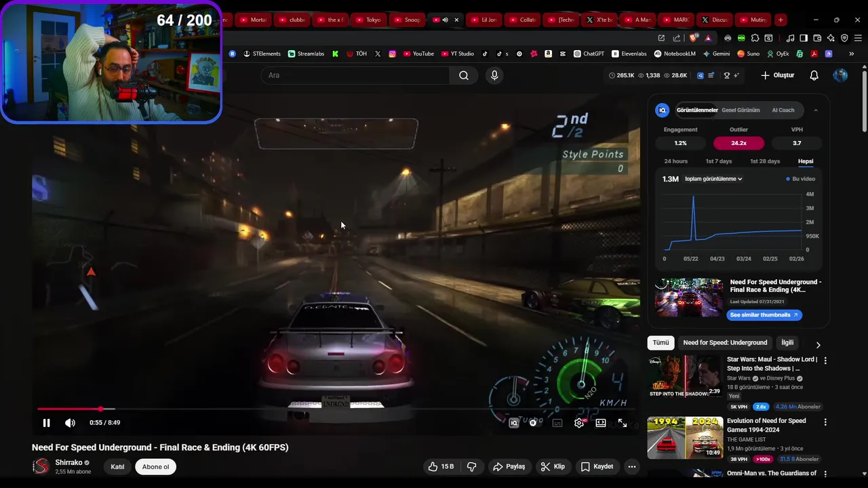Select the Need for Speed: Underground chip
868x488 pixels.
(x=725, y=343)
